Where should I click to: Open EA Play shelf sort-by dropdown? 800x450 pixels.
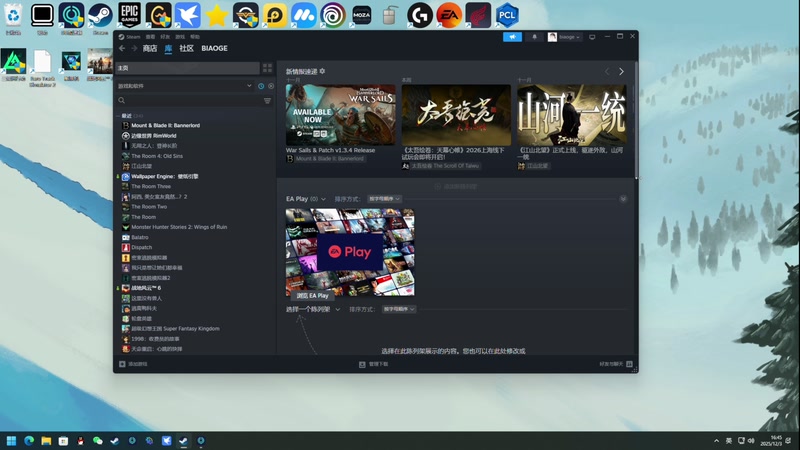[384, 198]
